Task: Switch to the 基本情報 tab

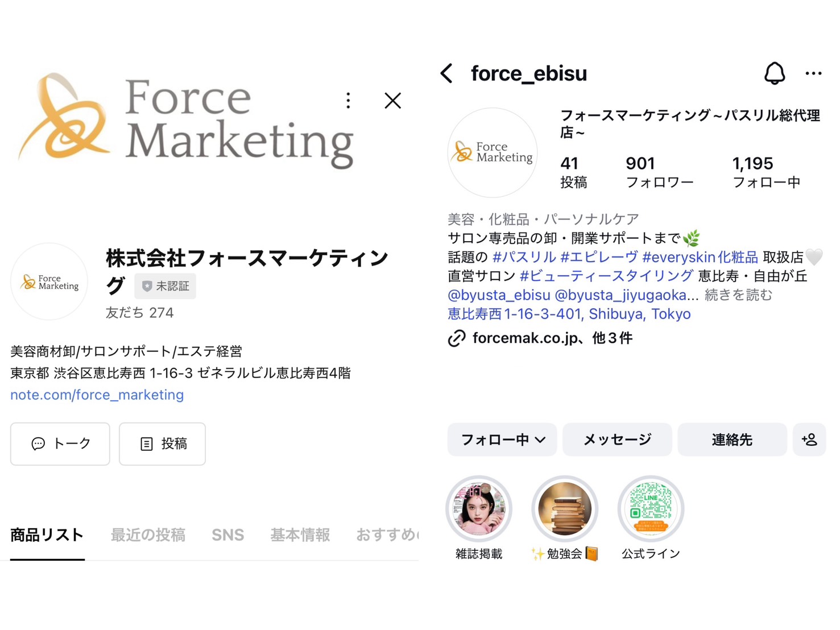Action: click(300, 535)
